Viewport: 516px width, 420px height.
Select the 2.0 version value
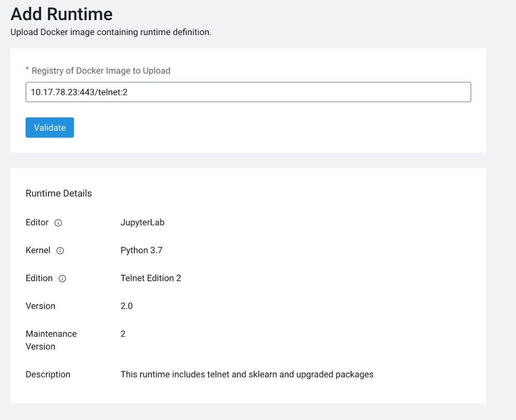[127, 306]
